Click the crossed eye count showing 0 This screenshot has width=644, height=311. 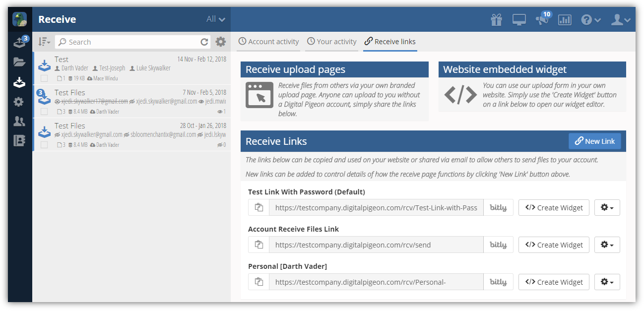(222, 145)
